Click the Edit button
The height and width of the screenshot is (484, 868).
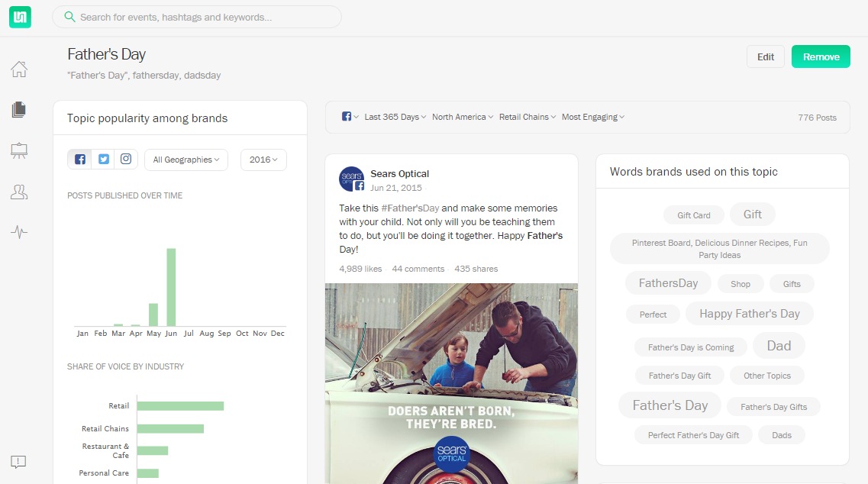tap(766, 56)
